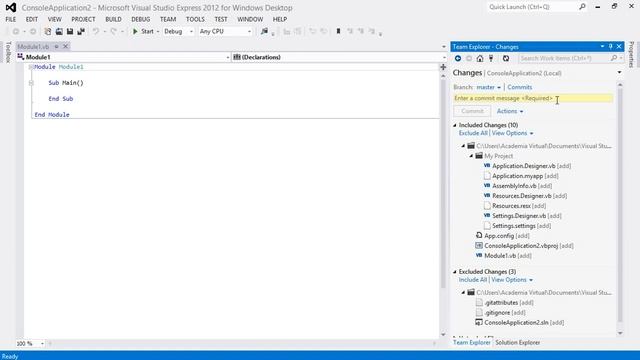
Task: Open the Properties side panel
Action: [631, 55]
